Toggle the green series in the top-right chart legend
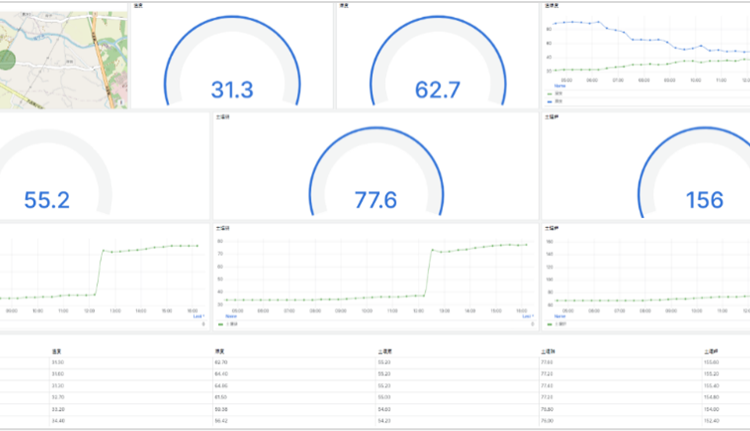Viewport: 750px width, 431px height. click(x=549, y=94)
